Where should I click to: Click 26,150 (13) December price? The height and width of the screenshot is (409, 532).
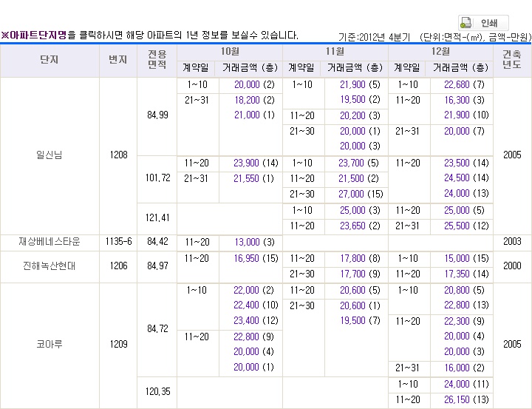coord(466,400)
